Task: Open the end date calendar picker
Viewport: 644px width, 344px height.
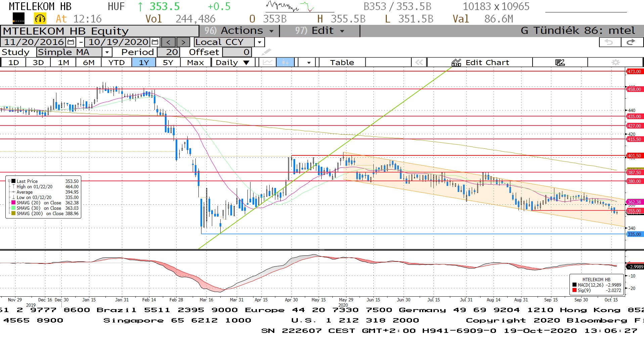Action: pos(155,42)
